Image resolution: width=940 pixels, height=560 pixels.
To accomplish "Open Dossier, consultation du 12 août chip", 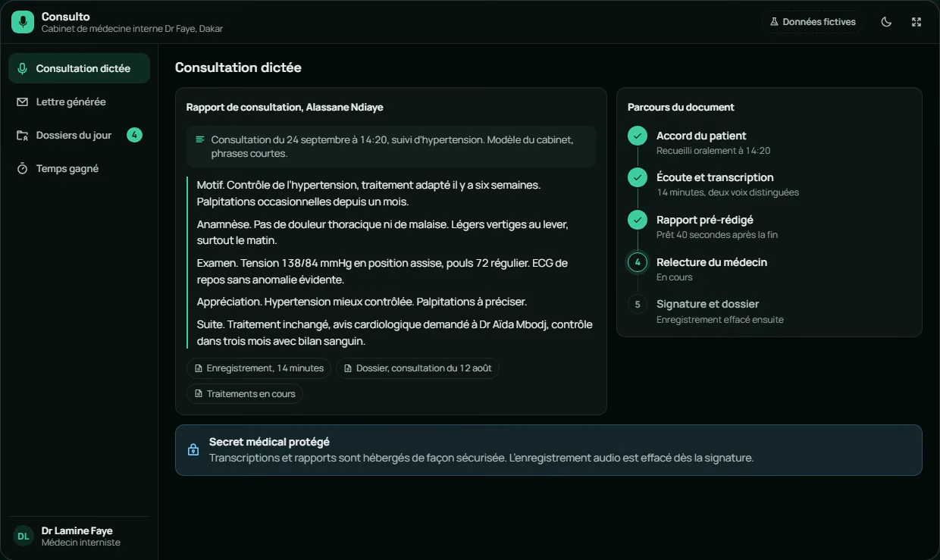I will click(418, 368).
